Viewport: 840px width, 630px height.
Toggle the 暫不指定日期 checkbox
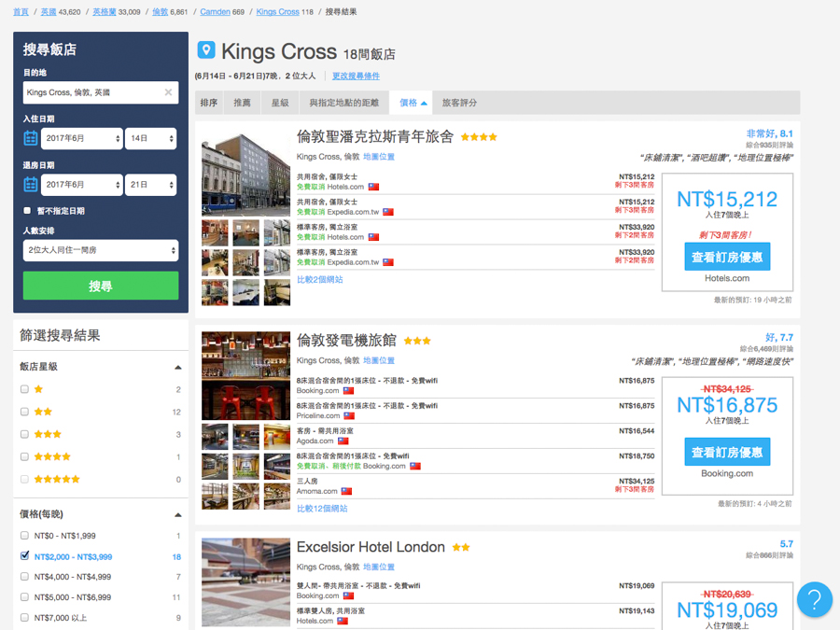pos(27,211)
